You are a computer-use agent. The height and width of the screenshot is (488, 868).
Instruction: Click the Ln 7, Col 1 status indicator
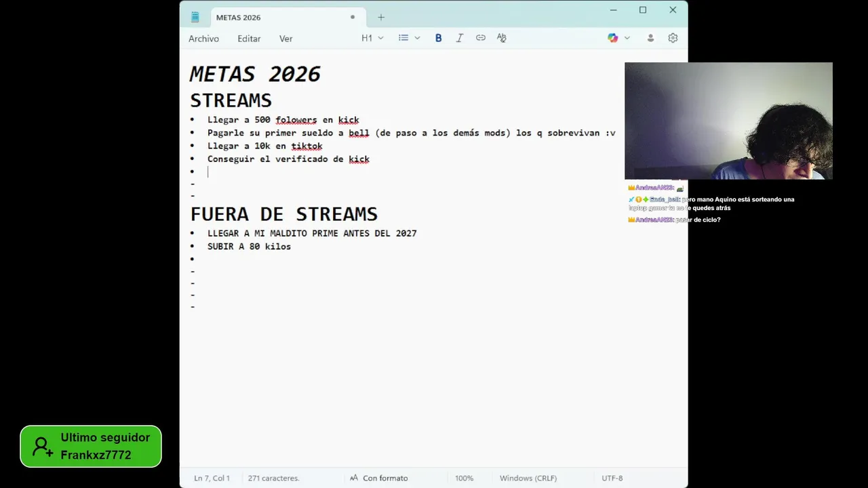212,478
